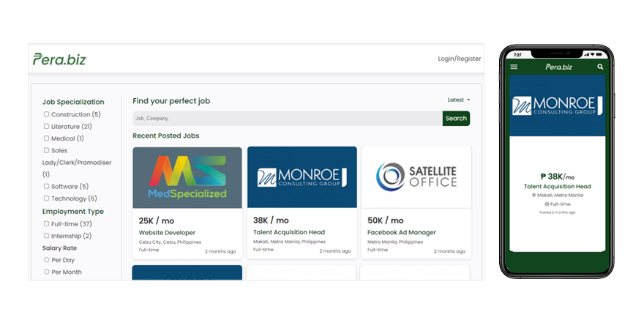Tick the Technology (6) checkbox

tap(46, 198)
